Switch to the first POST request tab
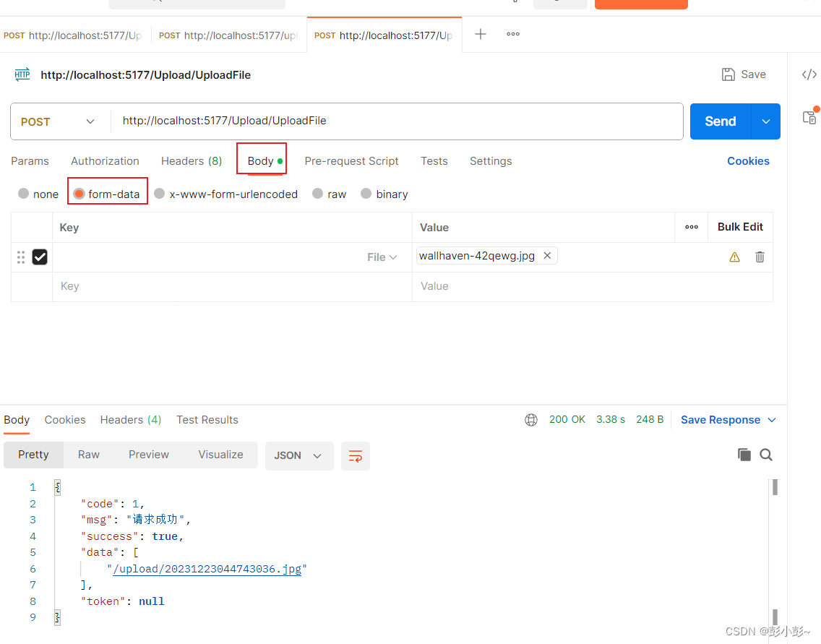The width and height of the screenshot is (821, 644). tap(73, 35)
